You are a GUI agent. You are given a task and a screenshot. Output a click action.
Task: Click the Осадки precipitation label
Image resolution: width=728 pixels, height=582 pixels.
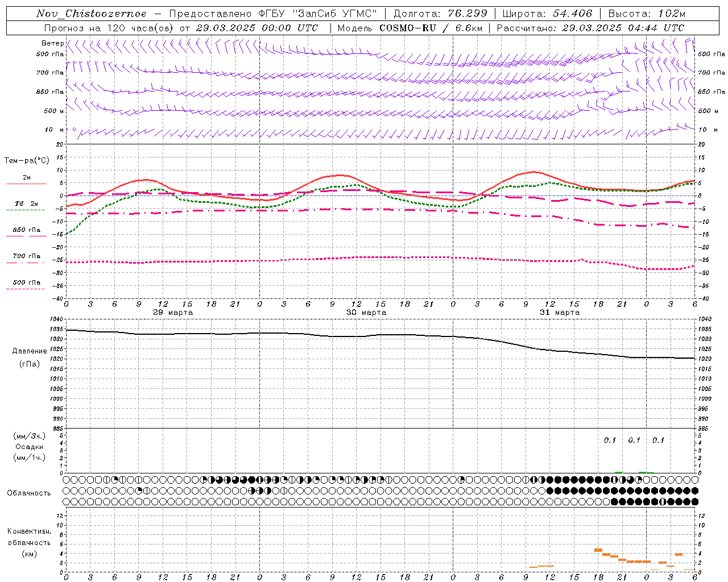[x=29, y=447]
